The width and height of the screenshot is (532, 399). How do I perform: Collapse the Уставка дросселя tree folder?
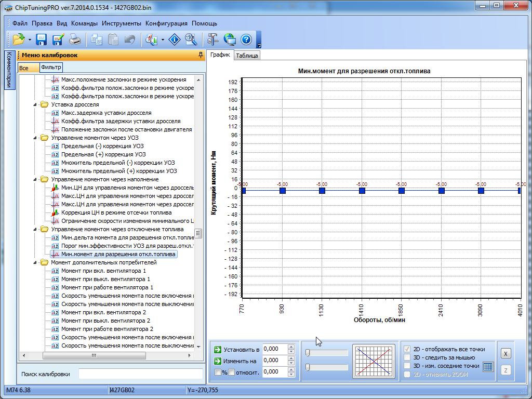[x=35, y=104]
